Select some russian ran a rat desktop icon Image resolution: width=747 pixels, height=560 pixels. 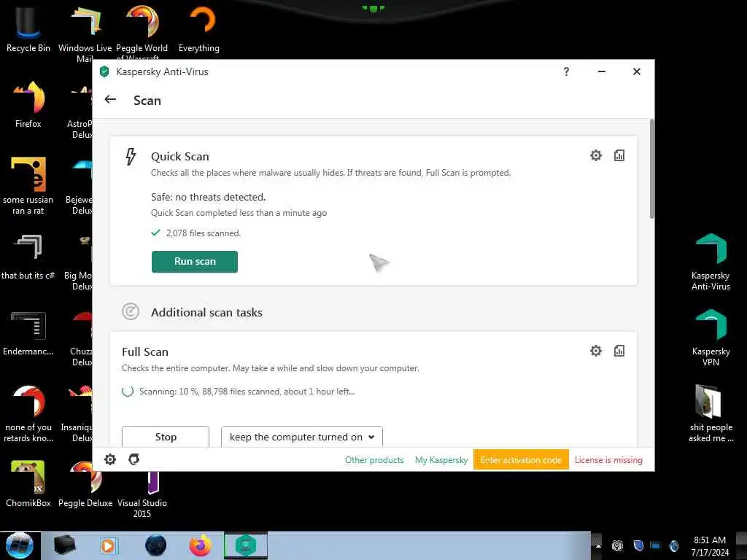[28, 186]
